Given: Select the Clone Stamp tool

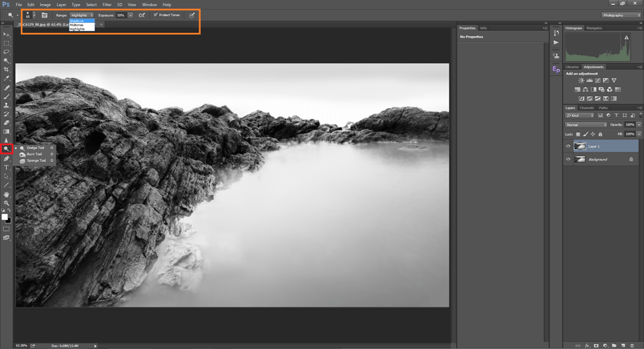Looking at the screenshot, I should click(x=6, y=105).
